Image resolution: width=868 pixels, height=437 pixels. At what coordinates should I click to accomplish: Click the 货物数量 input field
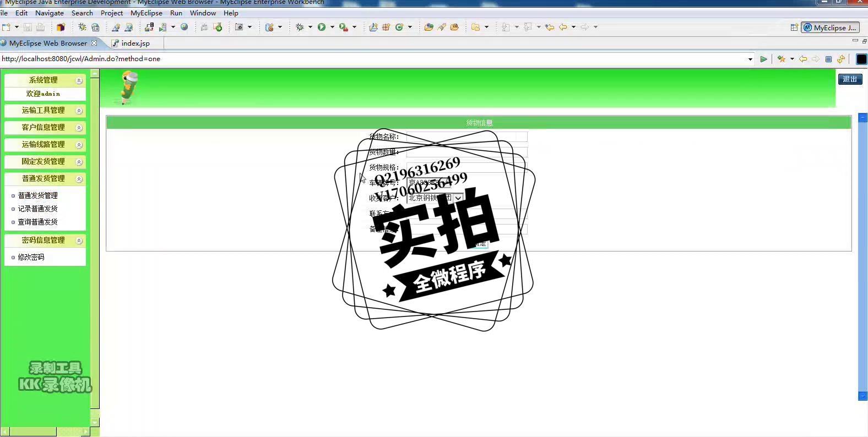click(x=466, y=152)
